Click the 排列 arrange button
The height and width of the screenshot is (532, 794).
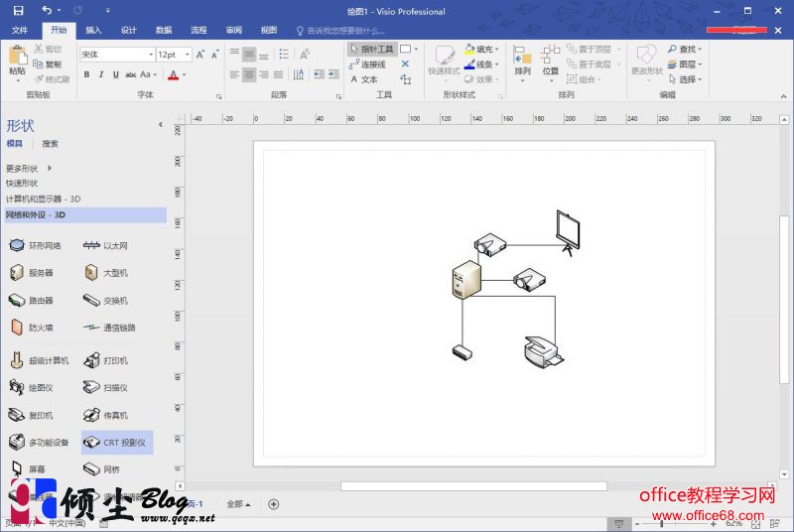pos(522,62)
